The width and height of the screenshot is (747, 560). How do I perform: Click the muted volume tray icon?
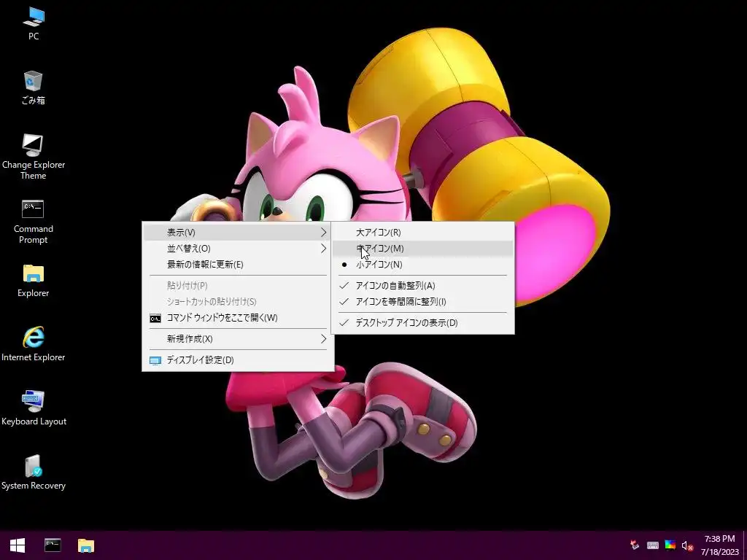(687, 545)
